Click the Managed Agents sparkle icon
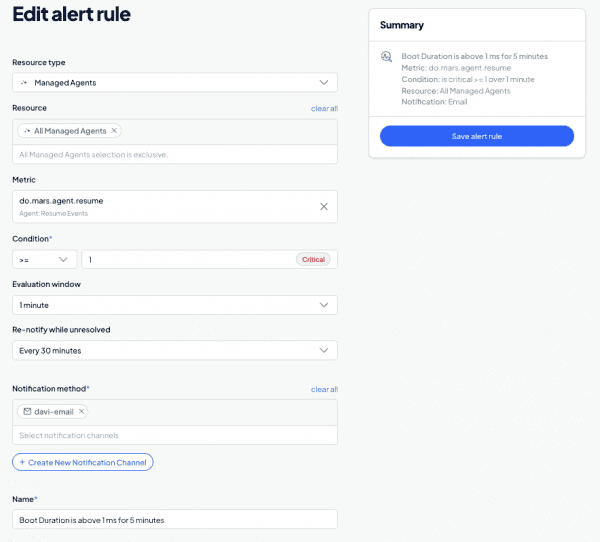Image resolution: width=600 pixels, height=542 pixels. (24, 83)
